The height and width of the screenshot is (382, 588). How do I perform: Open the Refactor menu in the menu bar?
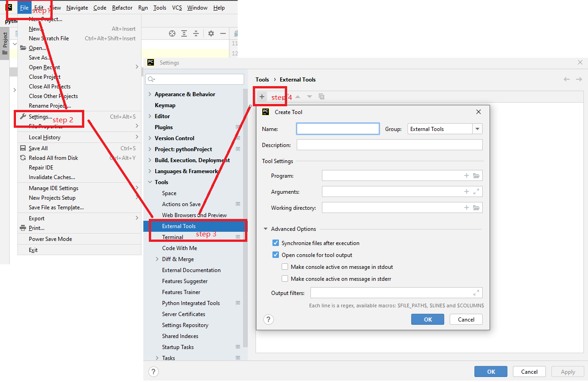122,8
